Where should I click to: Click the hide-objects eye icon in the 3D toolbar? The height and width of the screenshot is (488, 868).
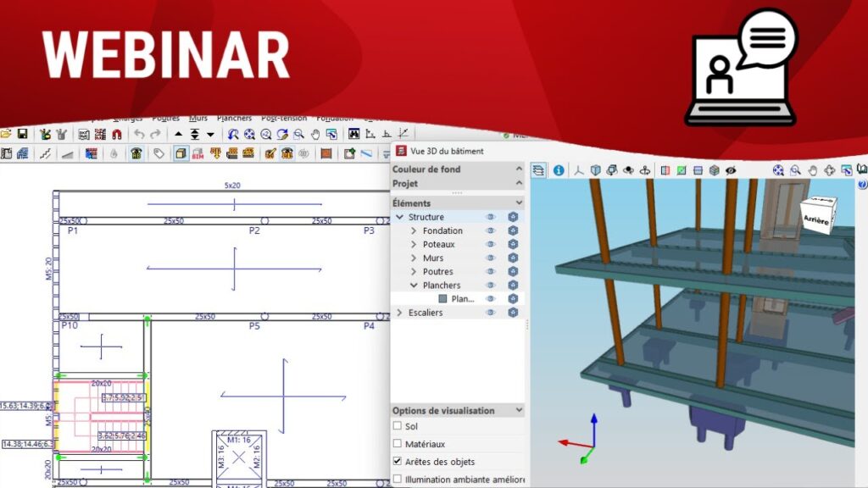[730, 170]
